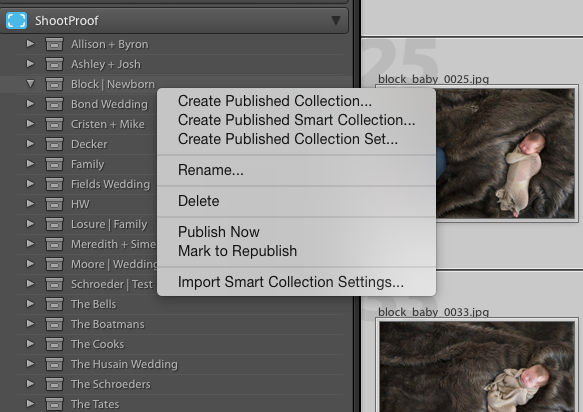Click the The Cooks collection set icon
Screen dimensions: 583x412
54,344
